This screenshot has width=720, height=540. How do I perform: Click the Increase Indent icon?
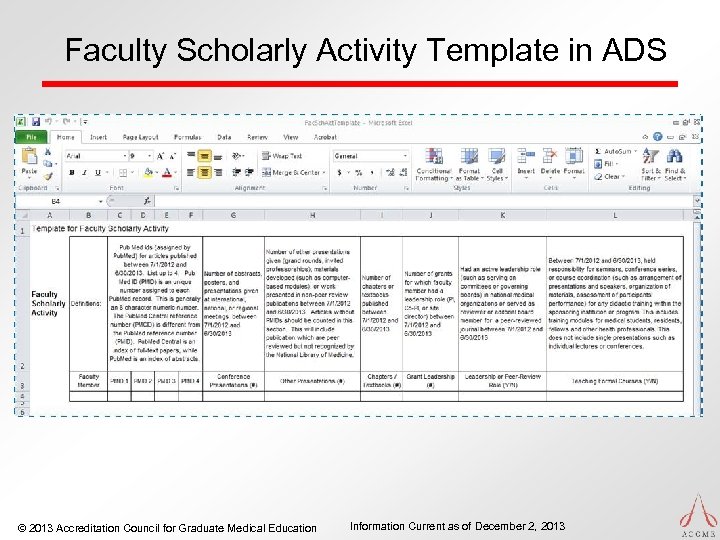tap(249, 173)
